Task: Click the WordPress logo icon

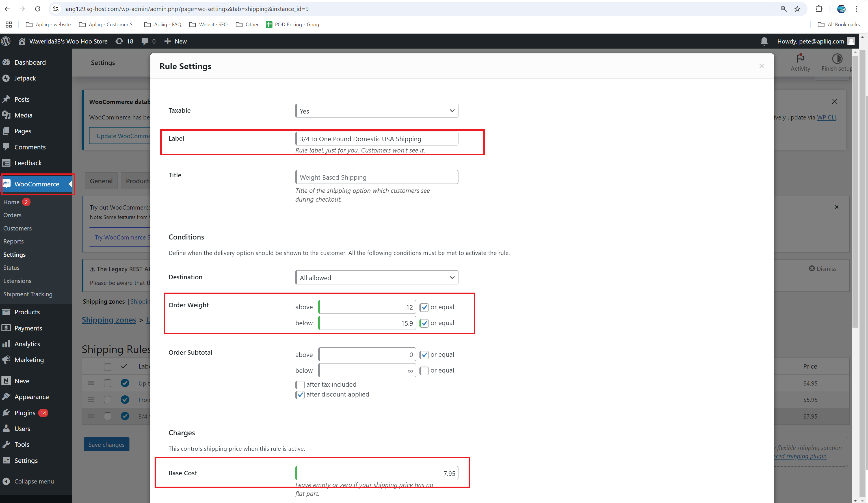Action: [x=6, y=41]
